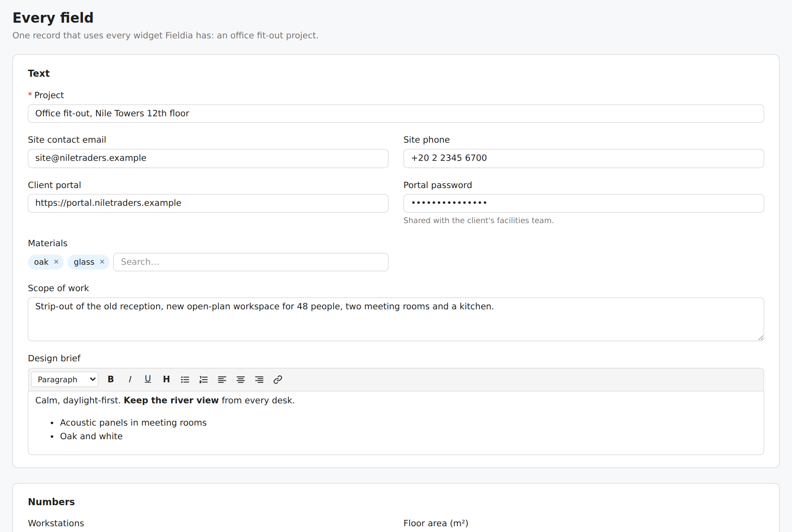The image size is (792, 532).
Task: Insert a bulleted list
Action: (x=185, y=379)
